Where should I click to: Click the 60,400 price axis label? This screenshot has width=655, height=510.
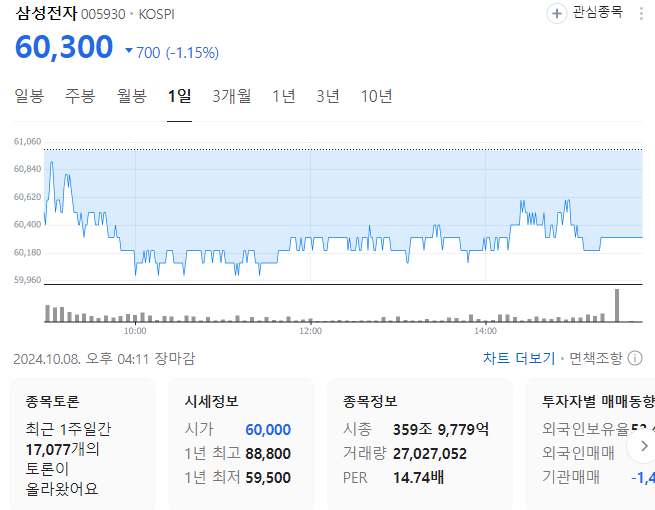[x=28, y=225]
